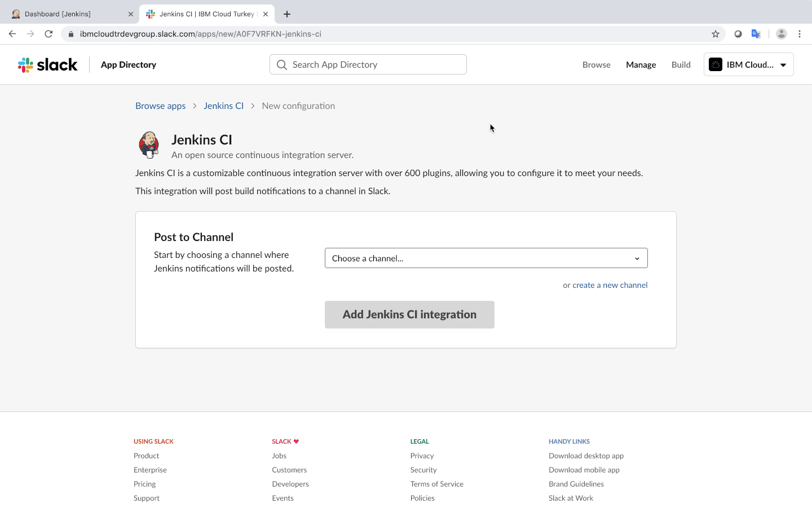Open the Security footer link

click(423, 470)
